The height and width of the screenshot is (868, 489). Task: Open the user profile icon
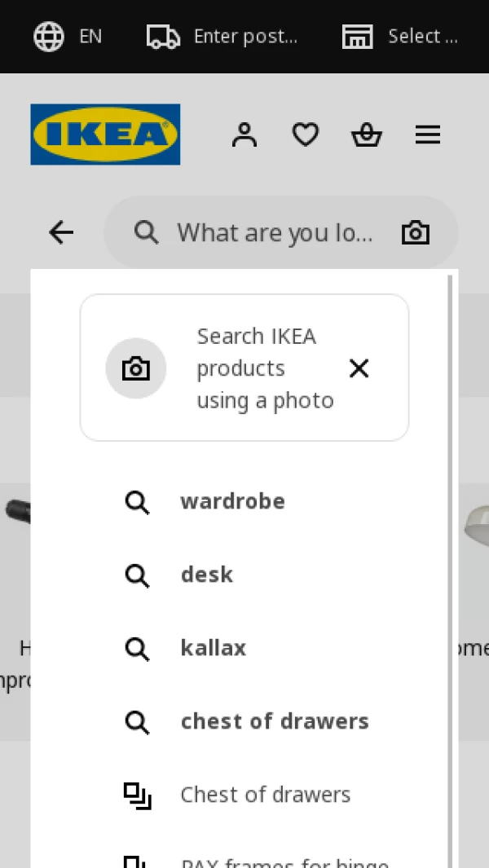244,134
